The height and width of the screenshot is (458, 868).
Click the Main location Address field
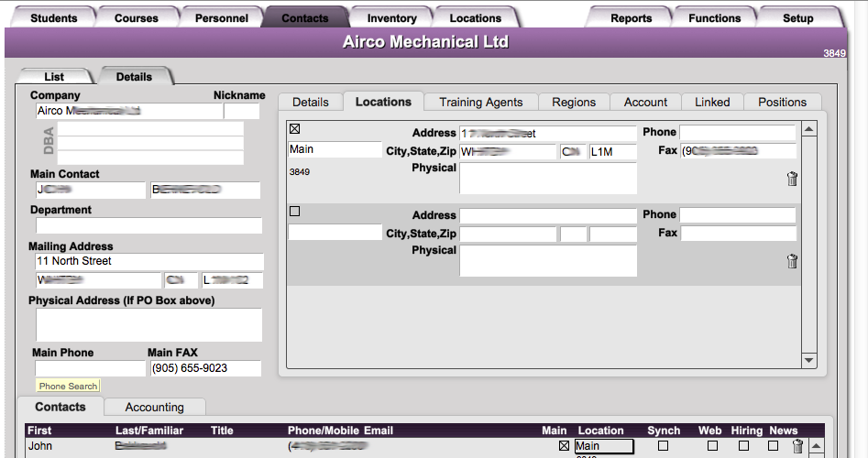pos(548,134)
